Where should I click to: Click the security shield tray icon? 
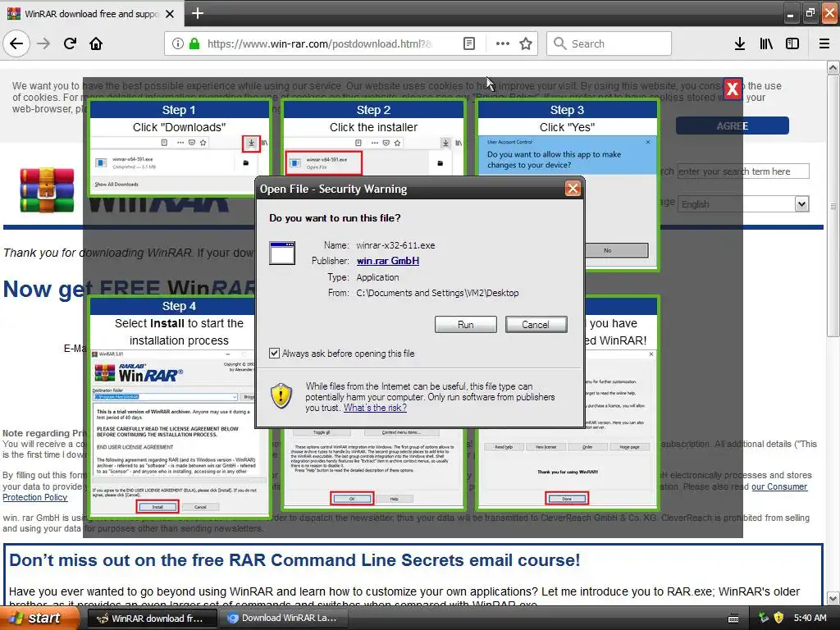(779, 618)
